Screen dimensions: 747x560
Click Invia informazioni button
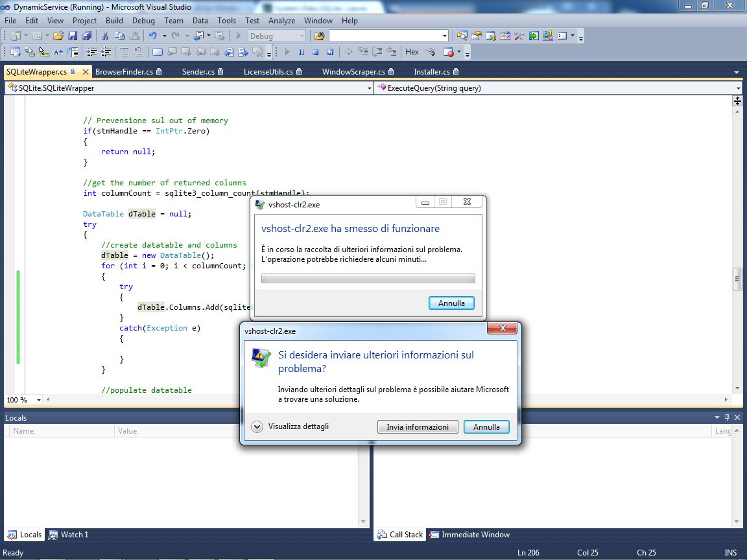(418, 426)
